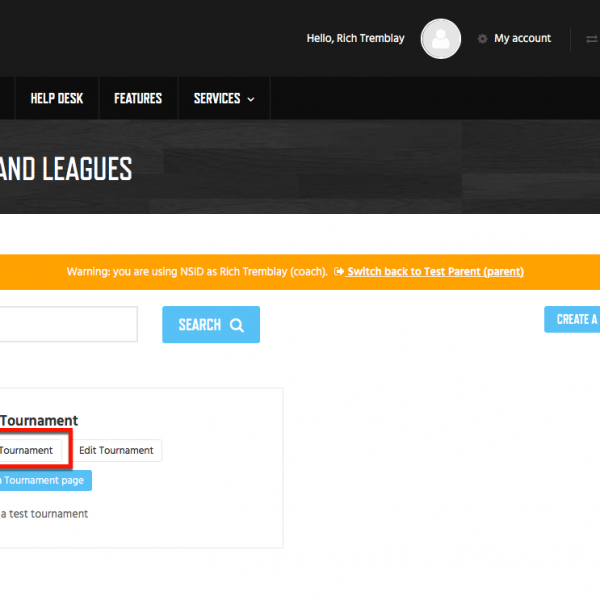Screen dimensions: 600x600
Task: Click the magnifier icon in Search button
Action: tap(236, 325)
